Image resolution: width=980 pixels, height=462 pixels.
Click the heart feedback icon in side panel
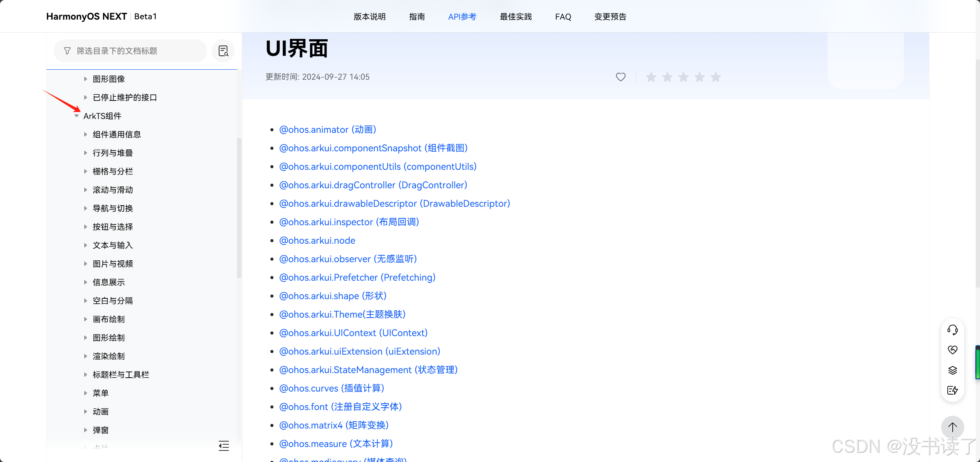point(952,350)
